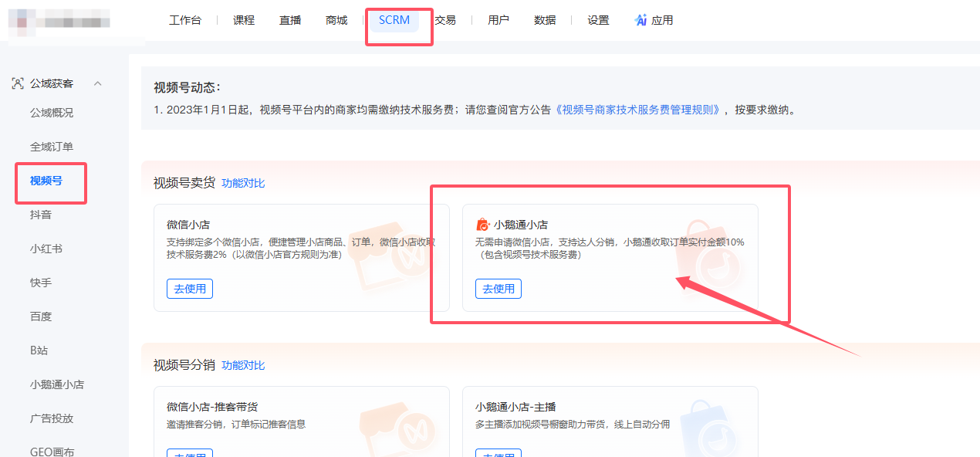980x457 pixels.
Task: Click the 微信小店-推客带货 card title
Action: tap(211, 407)
